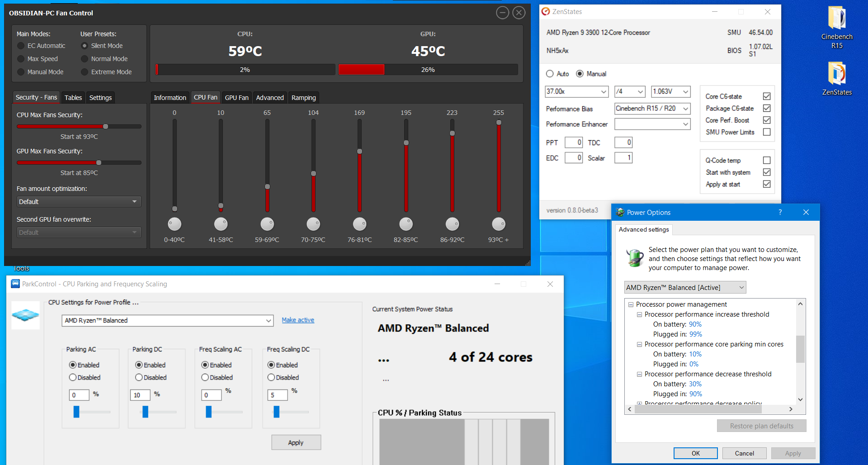This screenshot has width=868, height=465.
Task: Click the ParkControl title bar icon
Action: pyautogui.click(x=15, y=284)
